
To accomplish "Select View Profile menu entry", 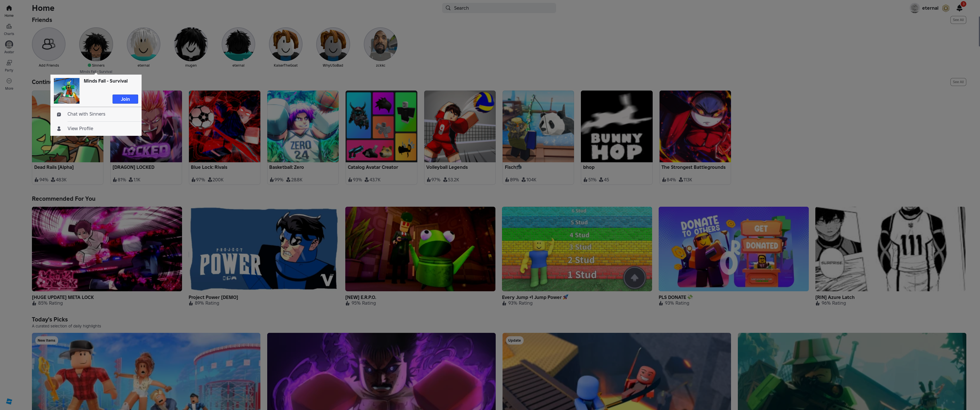I will click(x=80, y=129).
